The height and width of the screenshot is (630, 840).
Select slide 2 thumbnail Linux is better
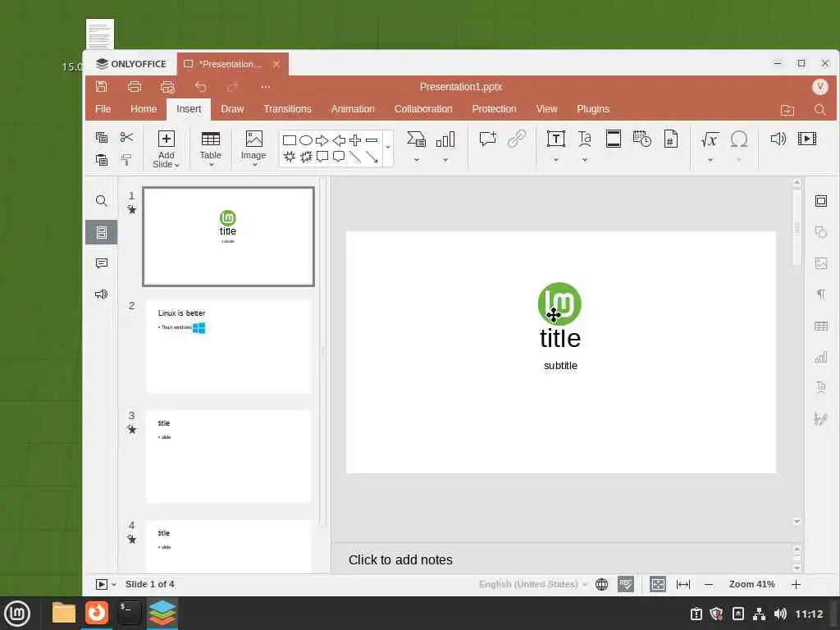pyautogui.click(x=228, y=347)
